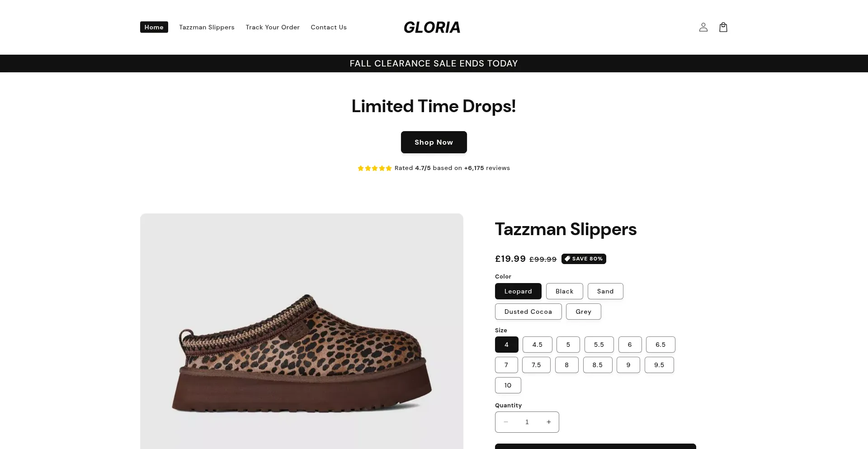The image size is (868, 449).
Task: Select the Grey color variant
Action: tap(583, 312)
